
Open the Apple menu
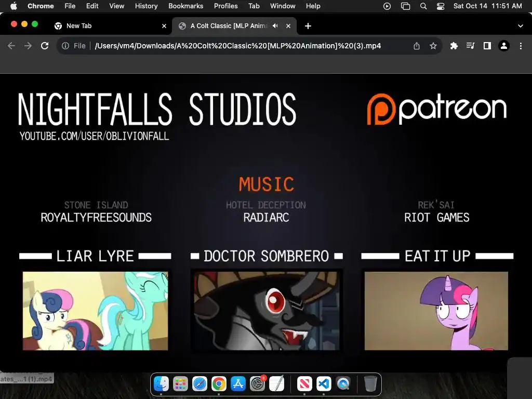(x=14, y=6)
